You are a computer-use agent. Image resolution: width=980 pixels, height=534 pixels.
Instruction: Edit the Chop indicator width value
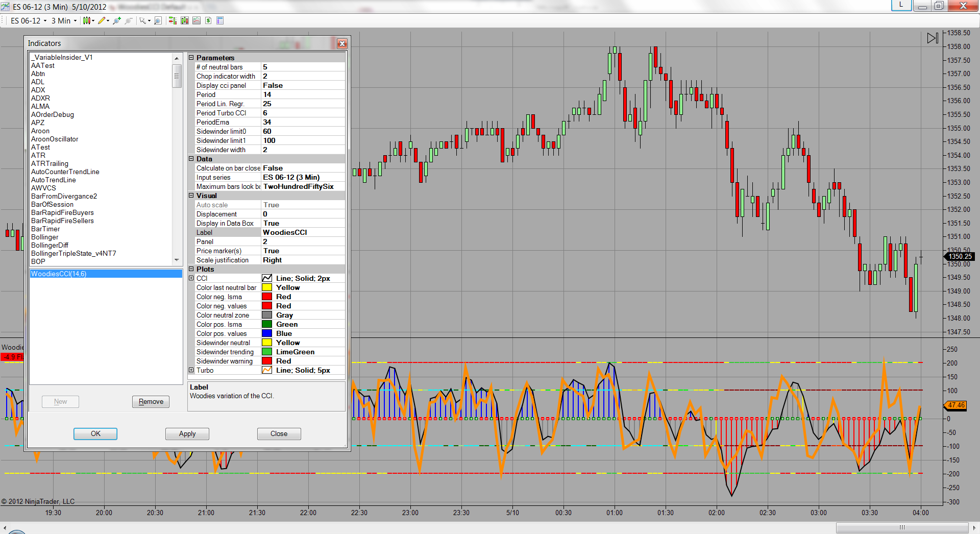point(303,76)
